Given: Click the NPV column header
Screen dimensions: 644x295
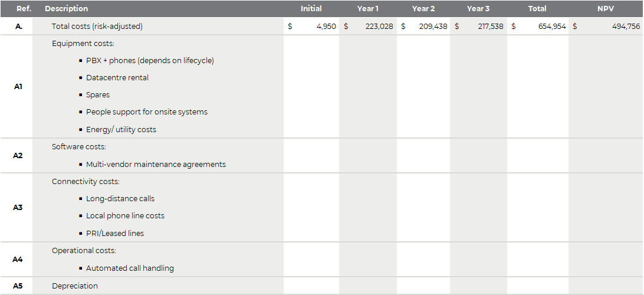Looking at the screenshot, I should click(606, 9).
